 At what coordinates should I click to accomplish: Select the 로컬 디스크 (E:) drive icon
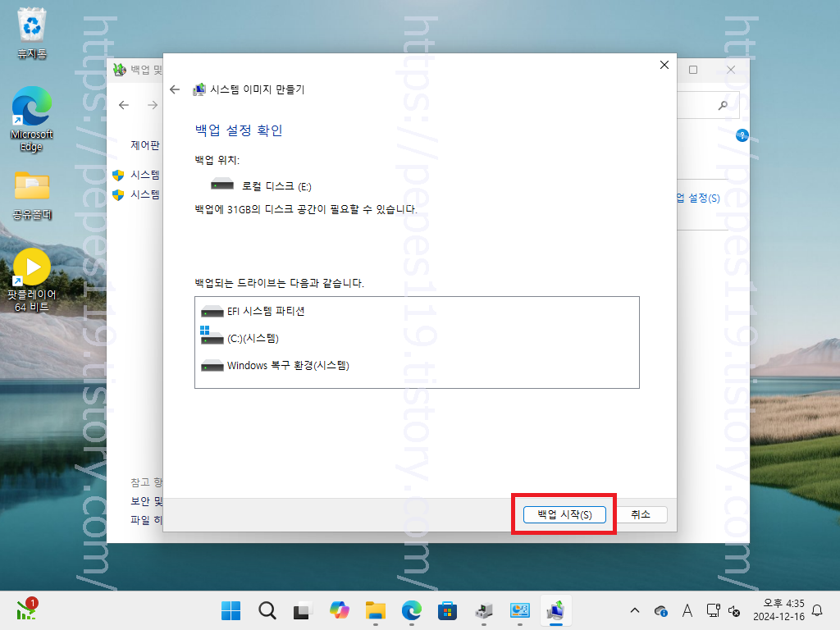click(x=222, y=185)
